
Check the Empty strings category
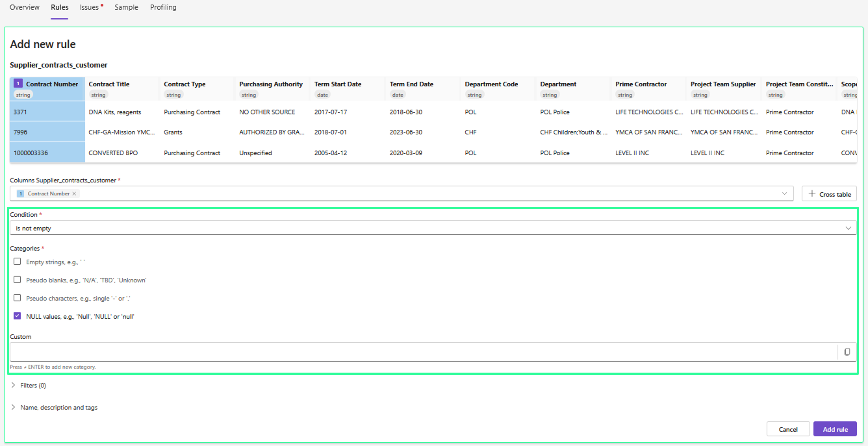(17, 261)
